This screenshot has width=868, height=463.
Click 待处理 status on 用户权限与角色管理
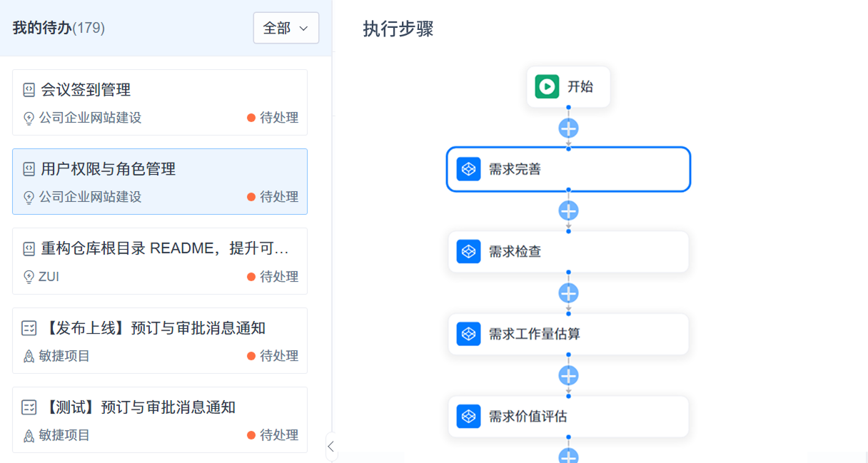click(x=273, y=197)
